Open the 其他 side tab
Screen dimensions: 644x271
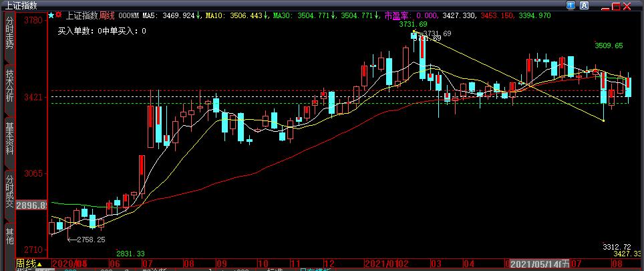[x=9, y=236]
